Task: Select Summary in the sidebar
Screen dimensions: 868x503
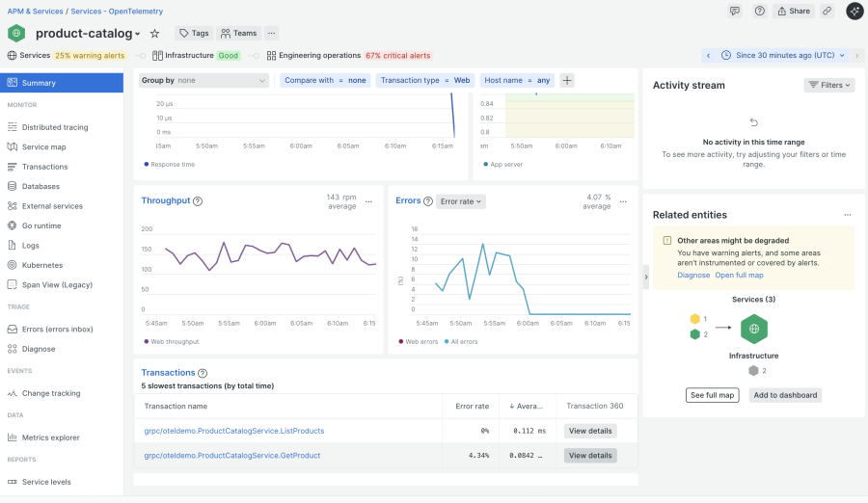Action: pyautogui.click(x=62, y=83)
